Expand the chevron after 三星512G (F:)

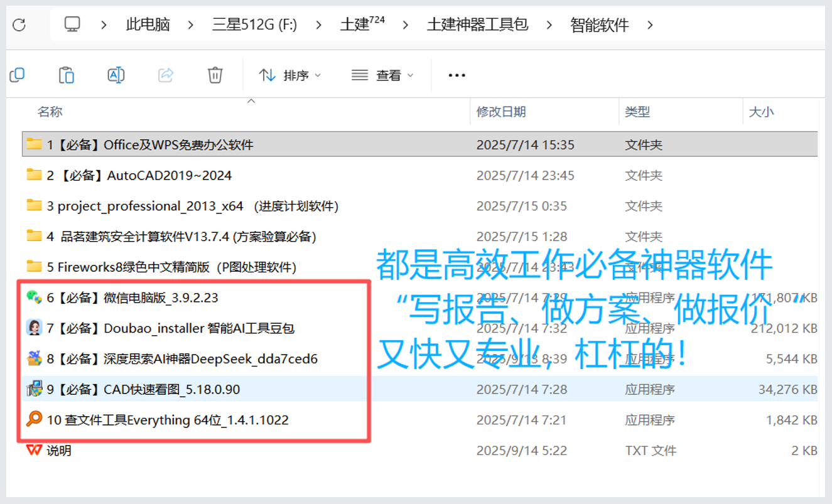319,25
